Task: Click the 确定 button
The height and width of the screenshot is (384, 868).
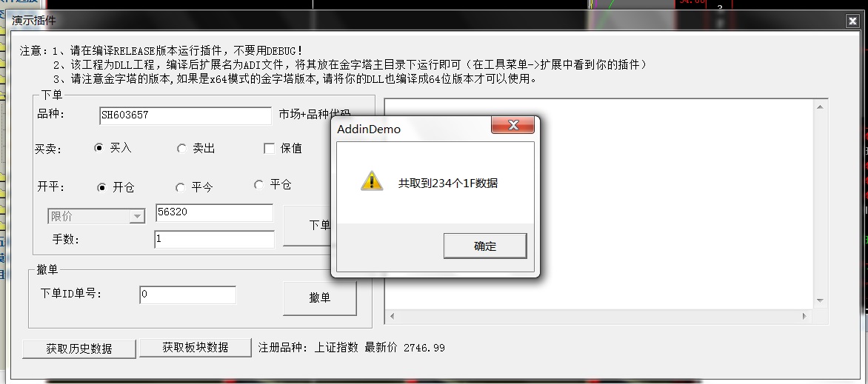Action: click(x=485, y=246)
